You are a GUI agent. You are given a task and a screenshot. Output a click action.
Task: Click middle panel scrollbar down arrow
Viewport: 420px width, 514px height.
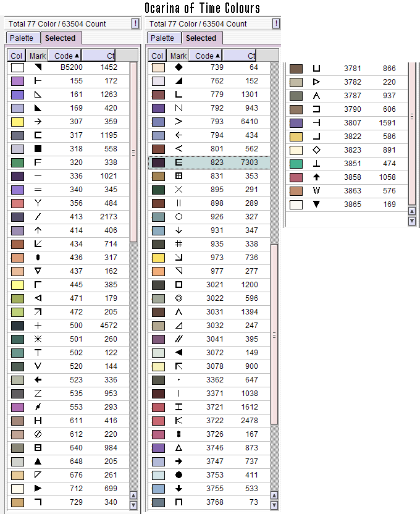point(274,505)
